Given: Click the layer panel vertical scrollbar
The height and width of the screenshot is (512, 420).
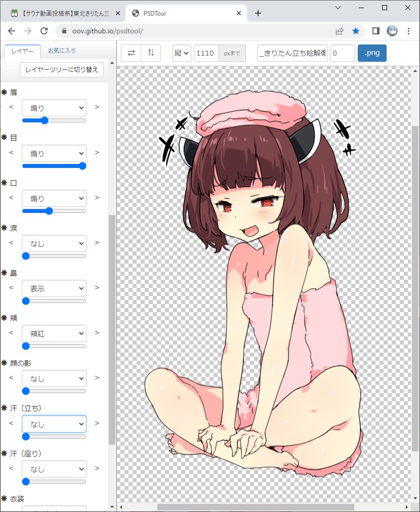Looking at the screenshot, I should click(112, 330).
